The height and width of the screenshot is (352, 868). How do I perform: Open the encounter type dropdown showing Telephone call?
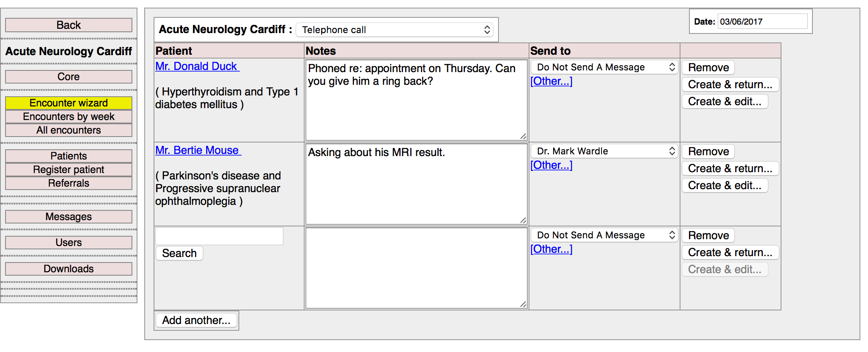coord(395,30)
